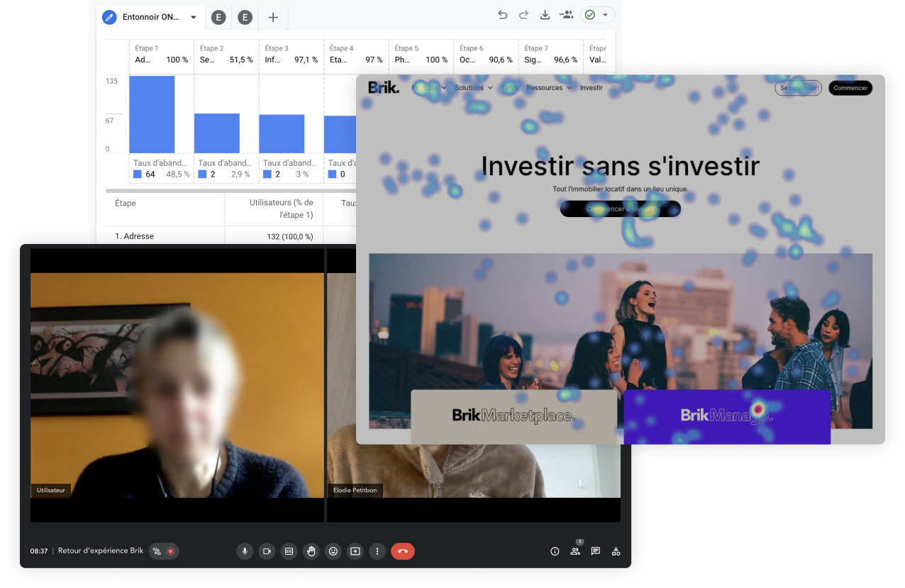Image resolution: width=905 pixels, height=588 pixels.
Task: Click the black Commencer button
Action: click(x=850, y=88)
